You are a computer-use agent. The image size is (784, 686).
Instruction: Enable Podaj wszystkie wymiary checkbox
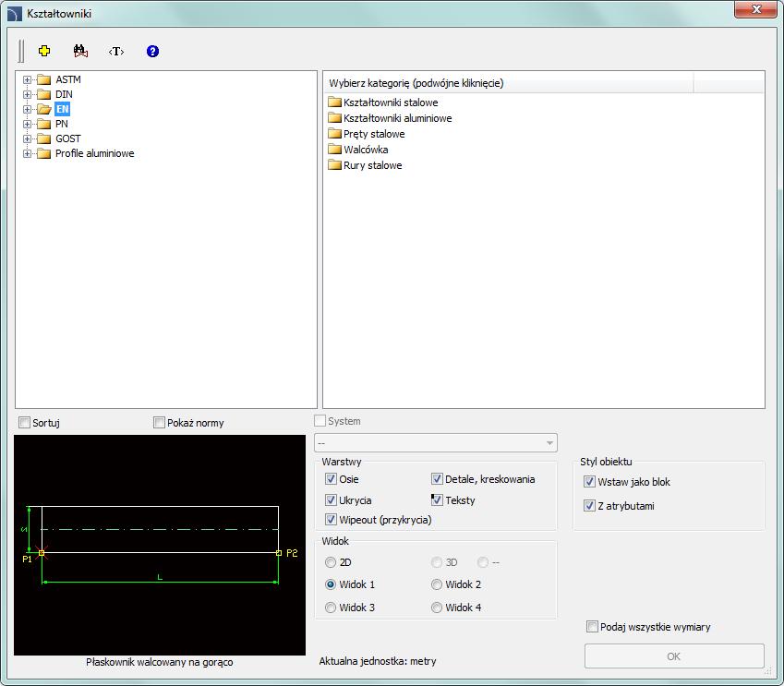pyautogui.click(x=592, y=627)
